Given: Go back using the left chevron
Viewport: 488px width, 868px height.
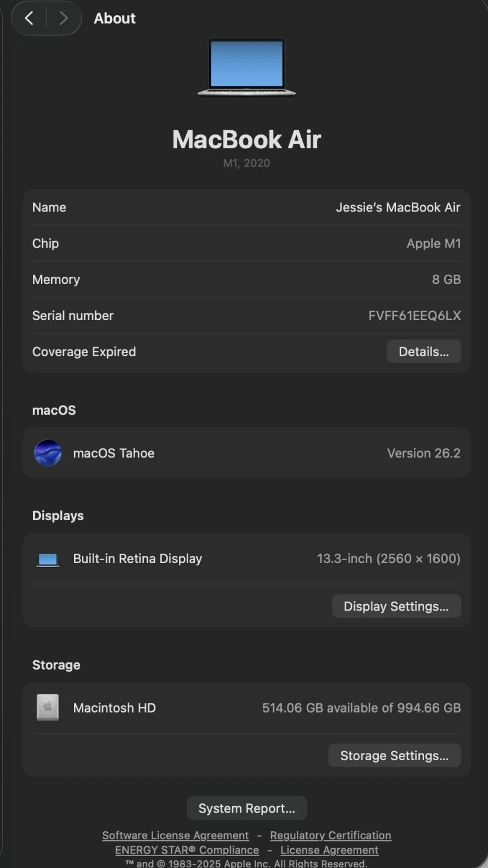Looking at the screenshot, I should click(29, 18).
